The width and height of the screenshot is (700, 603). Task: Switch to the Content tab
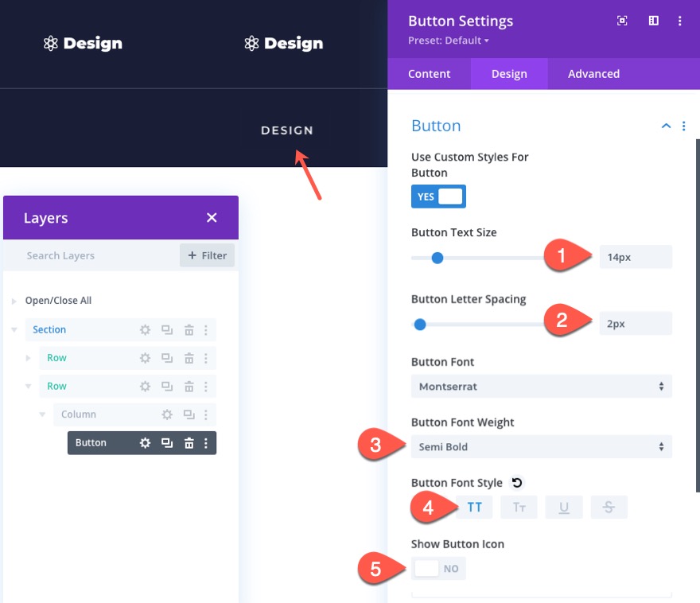(x=429, y=73)
